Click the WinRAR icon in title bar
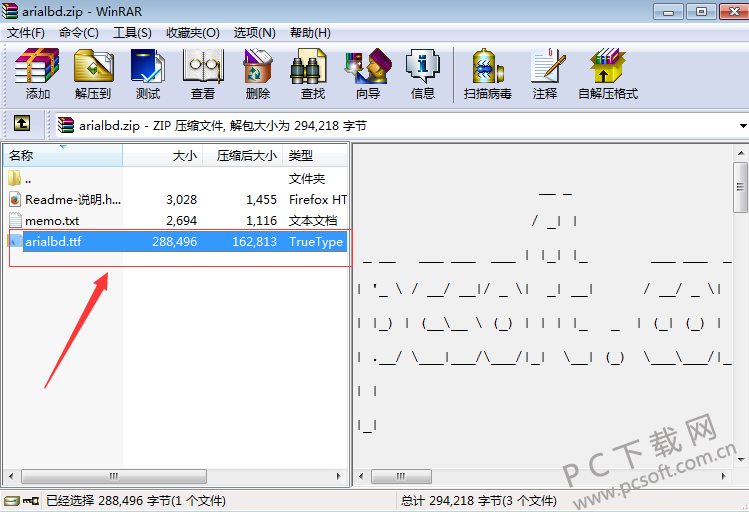Screen dimensions: 749x512 point(10,11)
